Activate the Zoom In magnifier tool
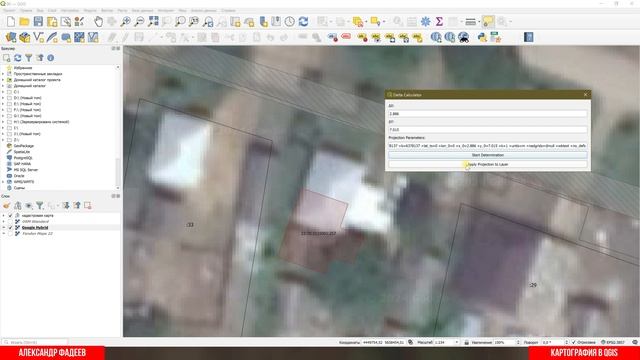640x360 pixels. [x=126, y=22]
